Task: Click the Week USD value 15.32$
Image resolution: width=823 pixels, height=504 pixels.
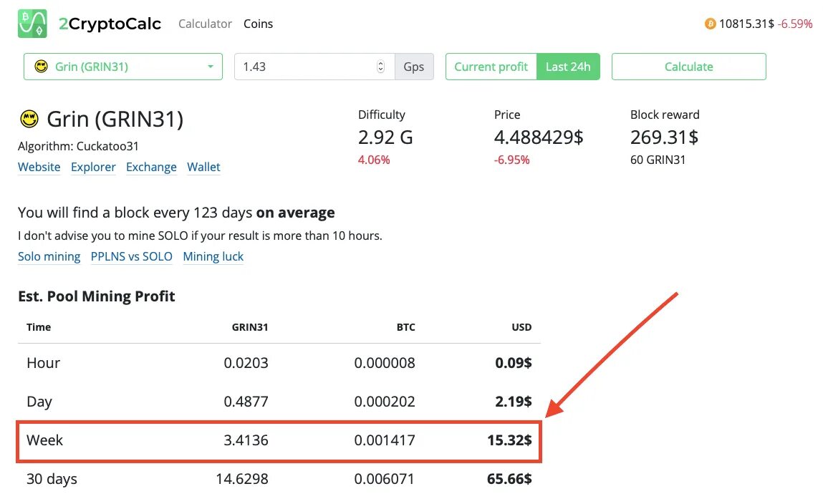Action: point(509,440)
